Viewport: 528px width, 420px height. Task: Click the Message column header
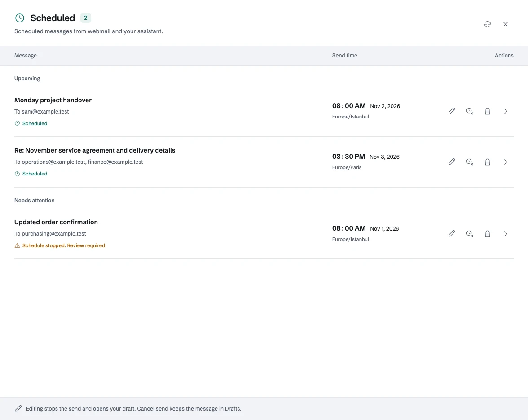point(26,56)
